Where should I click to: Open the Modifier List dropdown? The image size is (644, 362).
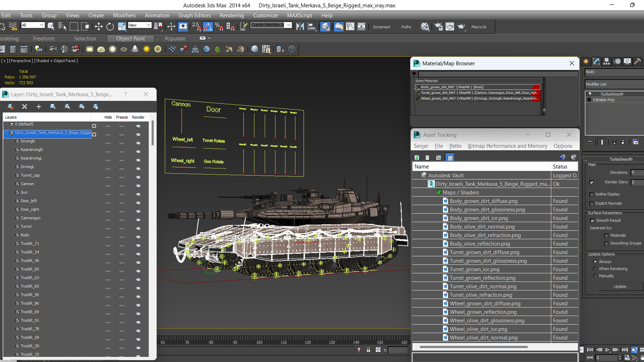pyautogui.click(x=614, y=84)
